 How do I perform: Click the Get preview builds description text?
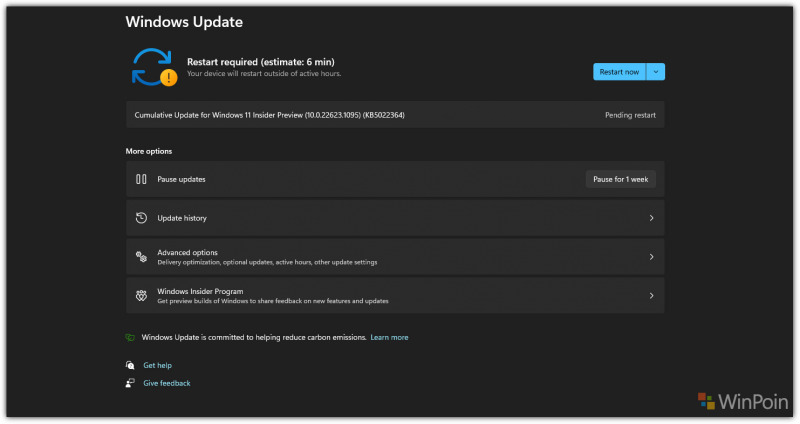click(x=273, y=301)
